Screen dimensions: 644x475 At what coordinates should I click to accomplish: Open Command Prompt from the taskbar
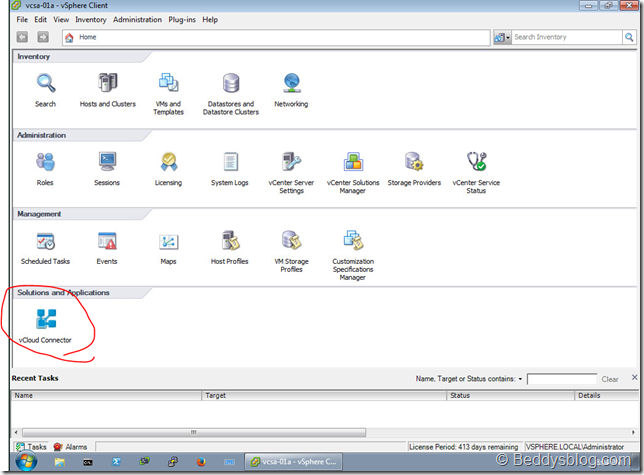coord(88,462)
